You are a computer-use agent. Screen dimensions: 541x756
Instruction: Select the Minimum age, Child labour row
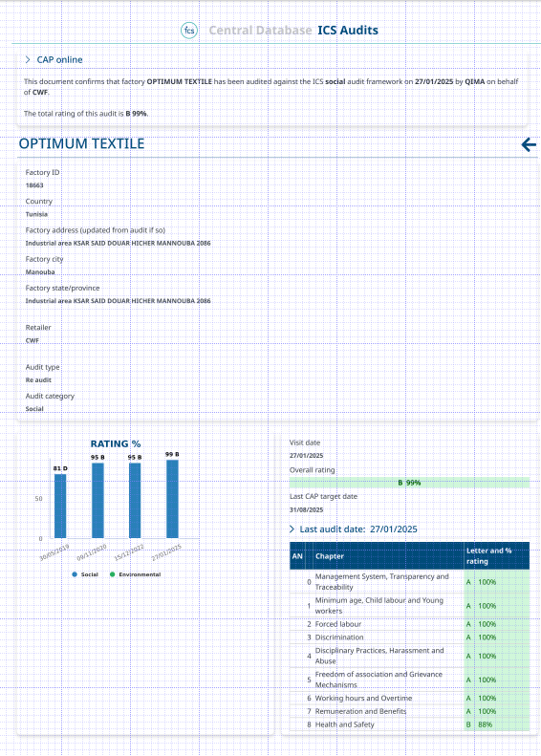coord(409,606)
